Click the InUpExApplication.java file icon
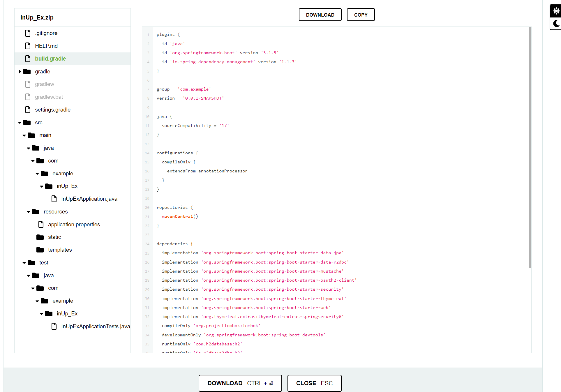 click(x=54, y=199)
